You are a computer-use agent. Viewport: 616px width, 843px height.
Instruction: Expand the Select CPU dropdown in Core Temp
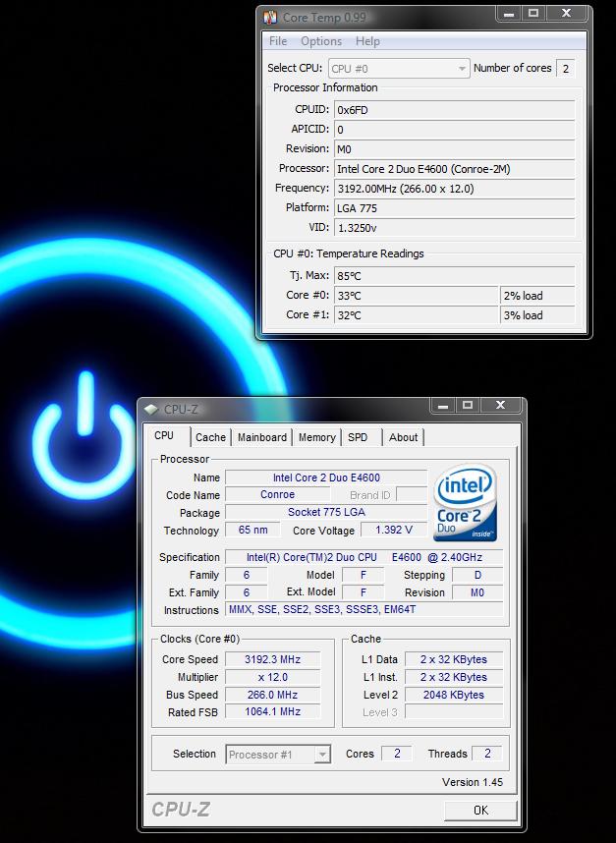coord(399,69)
